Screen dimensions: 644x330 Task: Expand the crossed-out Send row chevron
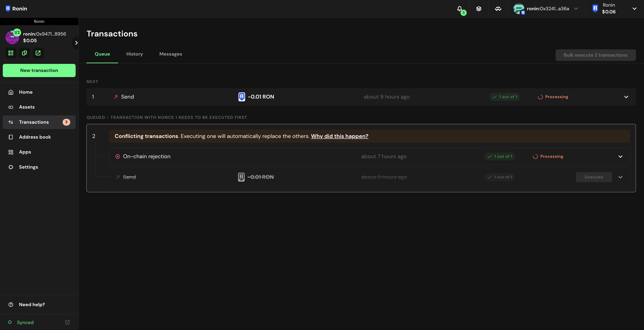pyautogui.click(x=620, y=177)
